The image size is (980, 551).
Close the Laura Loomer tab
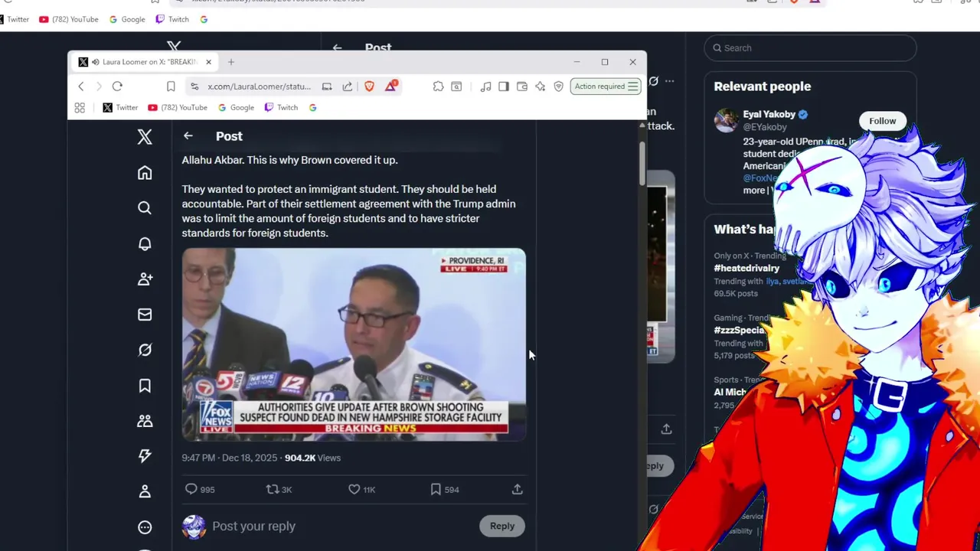click(x=208, y=62)
